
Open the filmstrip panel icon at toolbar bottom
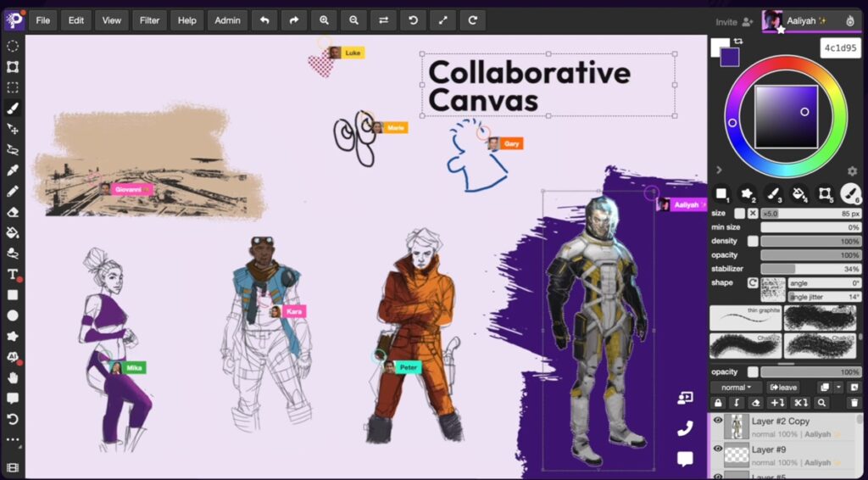pos(12,468)
